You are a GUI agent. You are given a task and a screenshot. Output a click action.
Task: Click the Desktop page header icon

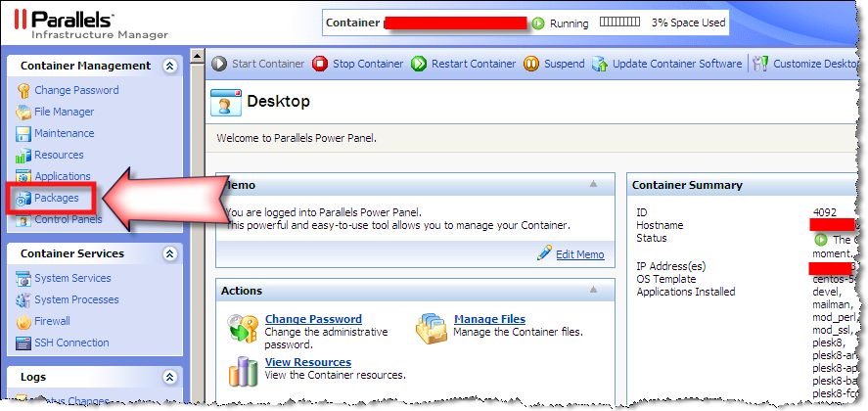click(x=226, y=103)
